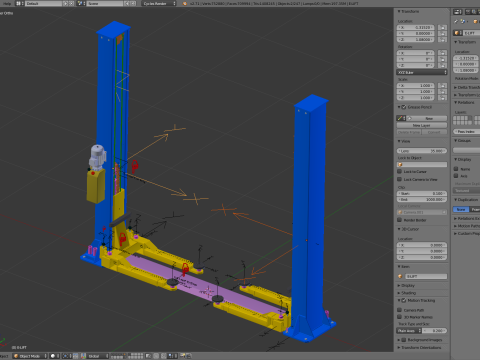The height and width of the screenshot is (360, 480).
Task: Open the pivot point selector
Action: click(67, 356)
